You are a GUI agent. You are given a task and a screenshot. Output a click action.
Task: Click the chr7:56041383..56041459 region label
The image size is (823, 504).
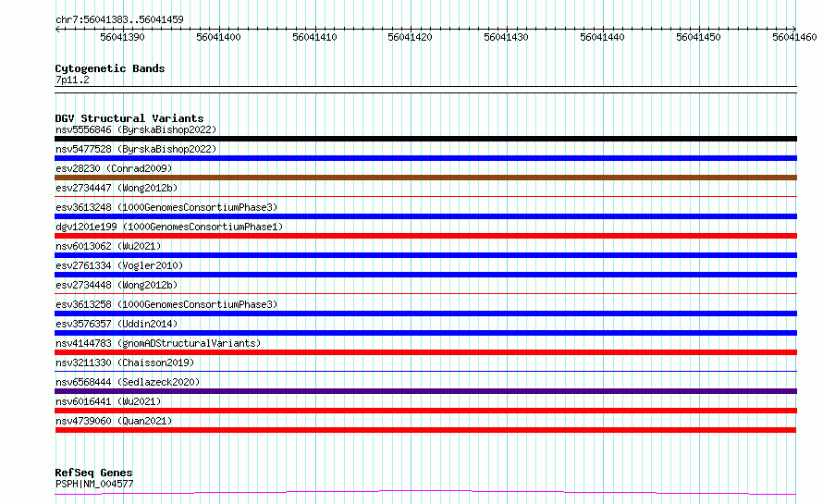(x=119, y=20)
